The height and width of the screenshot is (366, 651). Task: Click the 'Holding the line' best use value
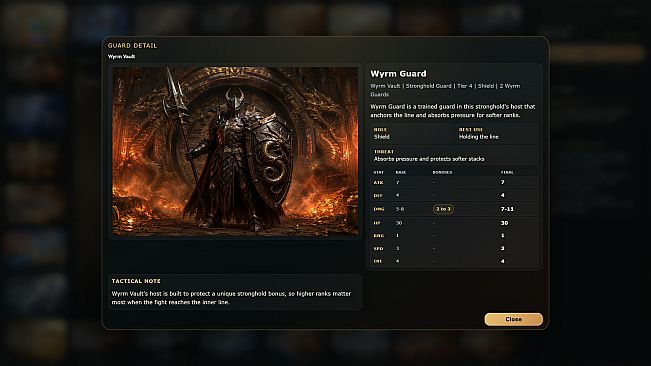click(x=479, y=137)
